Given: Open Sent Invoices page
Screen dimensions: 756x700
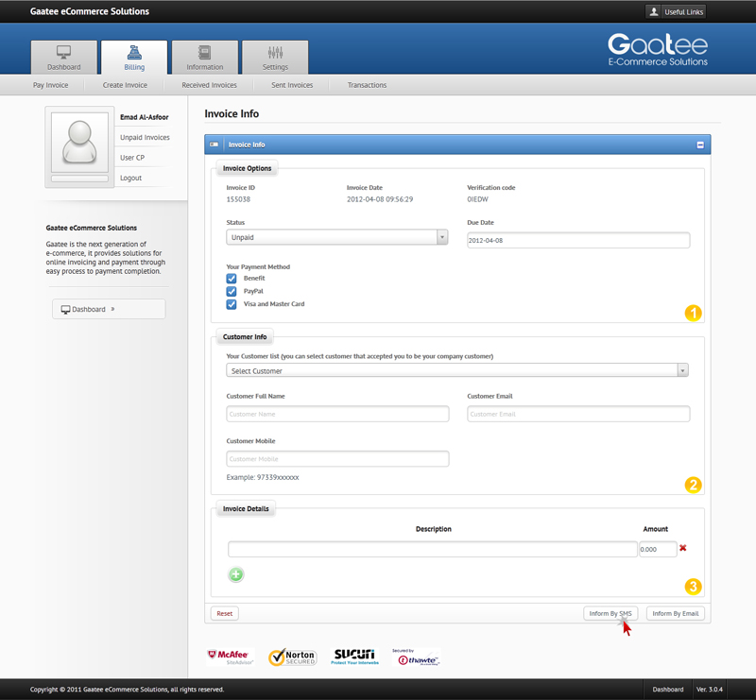Looking at the screenshot, I should click(292, 85).
